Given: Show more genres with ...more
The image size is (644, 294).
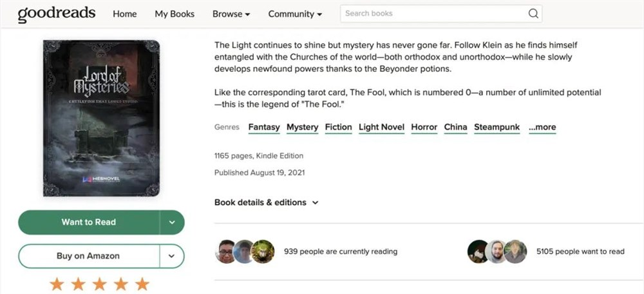Looking at the screenshot, I should coord(542,128).
